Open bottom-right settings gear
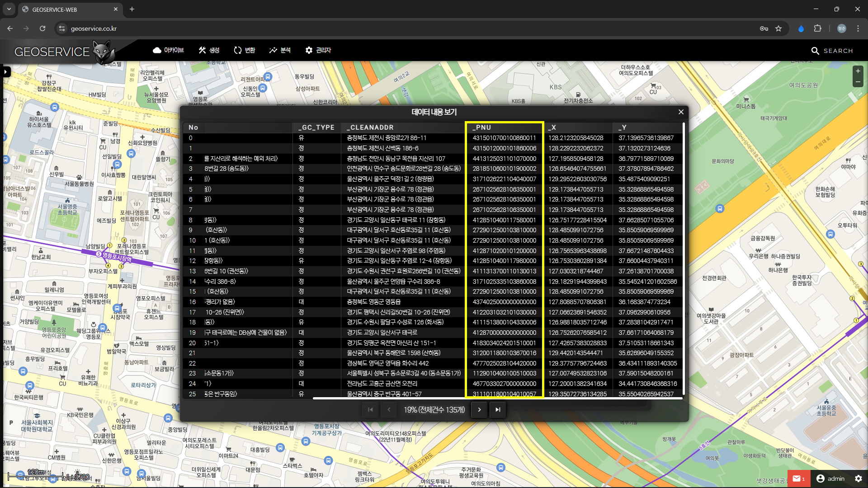 858,479
